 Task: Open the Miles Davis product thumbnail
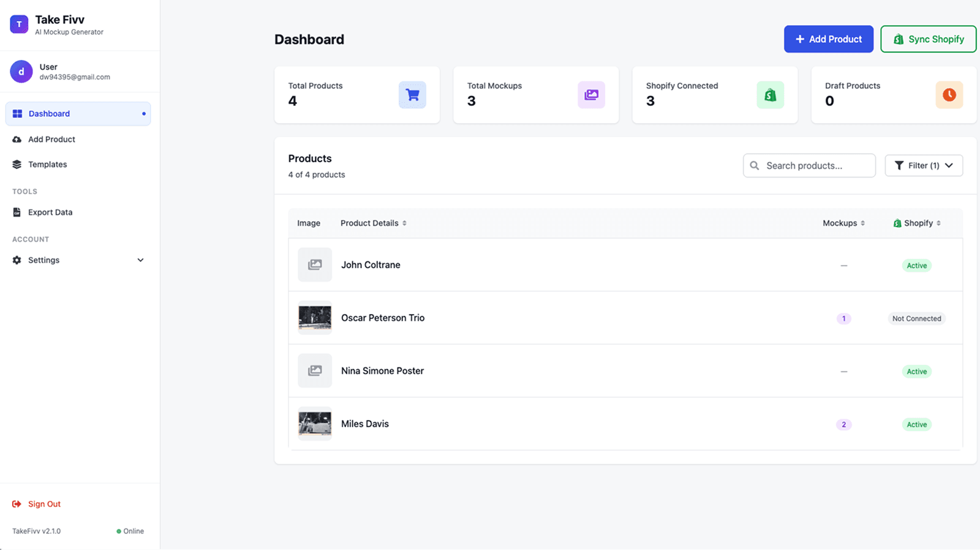tap(315, 424)
